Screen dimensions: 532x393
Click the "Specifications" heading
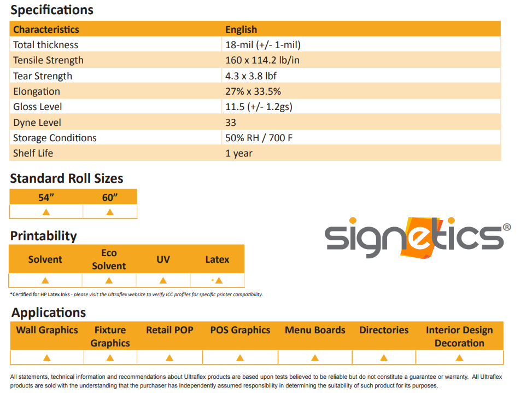(x=52, y=10)
